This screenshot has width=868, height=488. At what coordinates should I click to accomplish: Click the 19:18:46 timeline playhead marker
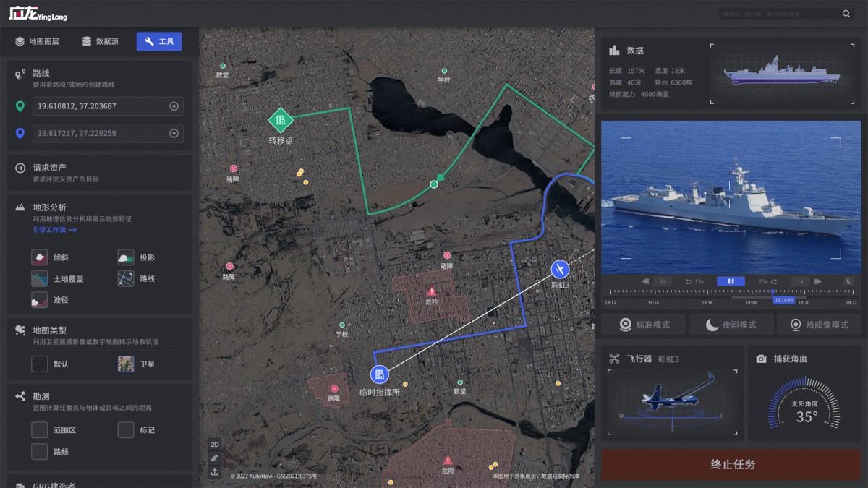coord(783,299)
